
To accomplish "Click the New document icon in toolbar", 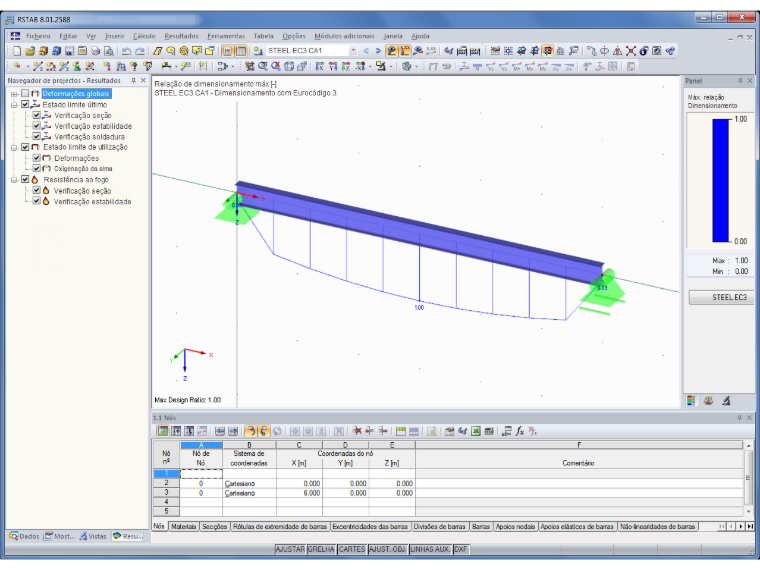I will 17,51.
